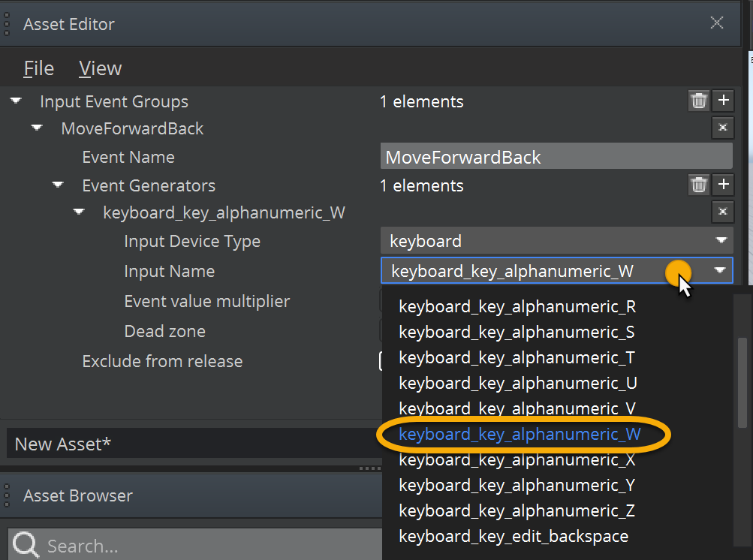Viewport: 753px width, 560px height.
Task: Choose keyboard_key_edit_backspace option
Action: coord(514,536)
